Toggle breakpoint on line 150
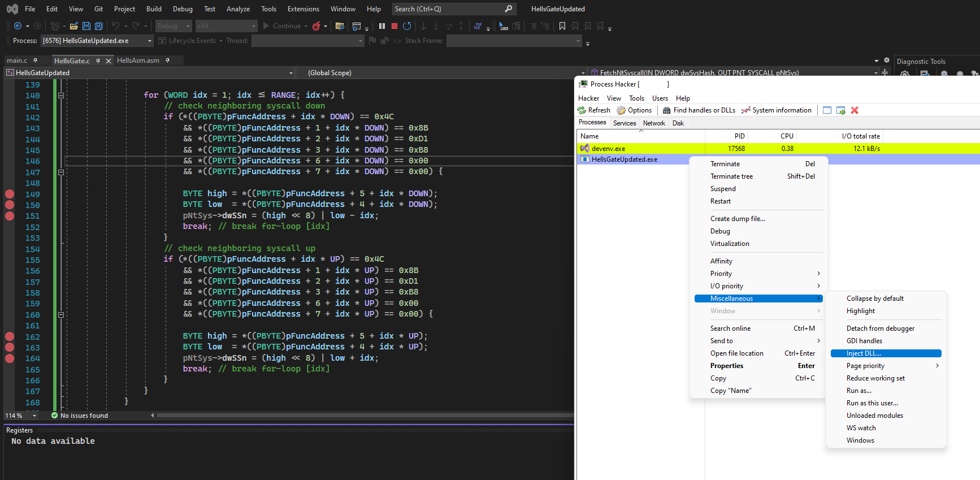Image resolution: width=980 pixels, height=480 pixels. [10, 205]
